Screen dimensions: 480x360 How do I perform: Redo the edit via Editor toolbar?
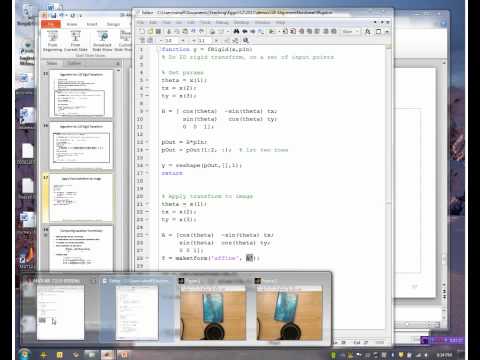point(201,31)
